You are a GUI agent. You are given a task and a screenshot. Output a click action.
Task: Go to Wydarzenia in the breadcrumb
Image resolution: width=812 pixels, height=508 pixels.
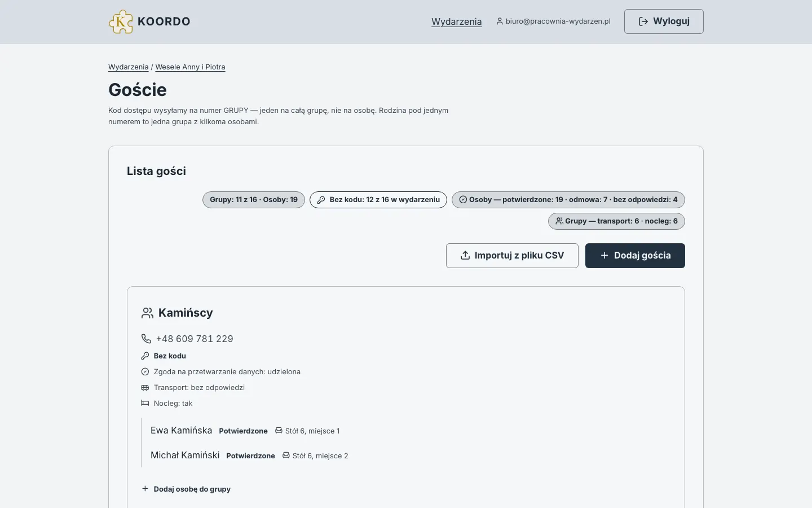point(129,67)
